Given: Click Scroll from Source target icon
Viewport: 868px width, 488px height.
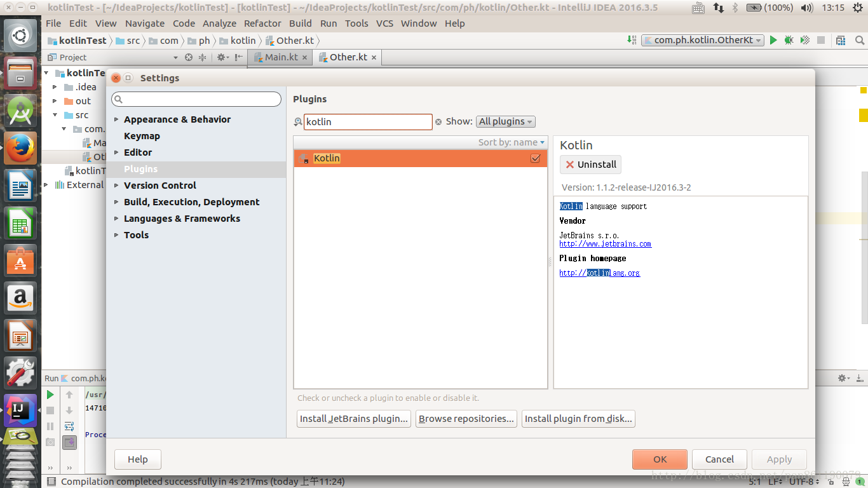Looking at the screenshot, I should point(189,57).
